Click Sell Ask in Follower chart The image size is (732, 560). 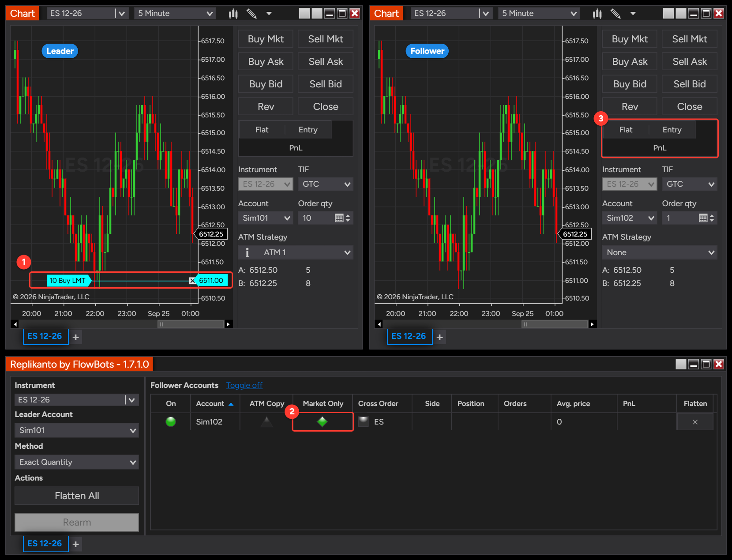point(690,61)
